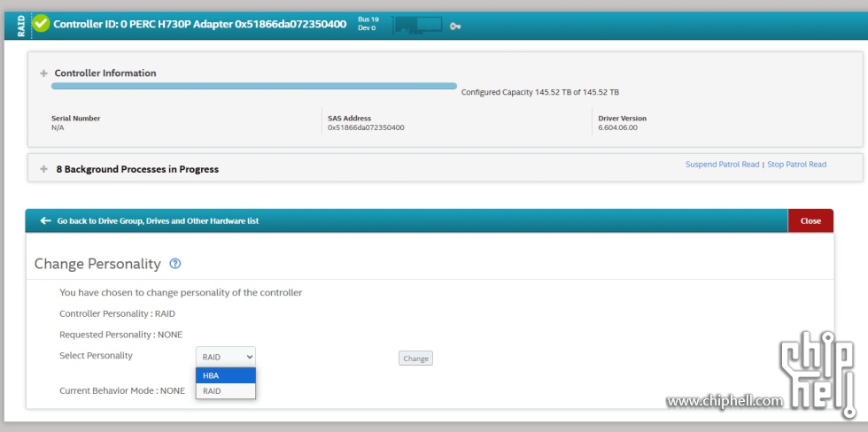Choose RAID option in the dropdown list
The image size is (868, 432).
pos(226,391)
